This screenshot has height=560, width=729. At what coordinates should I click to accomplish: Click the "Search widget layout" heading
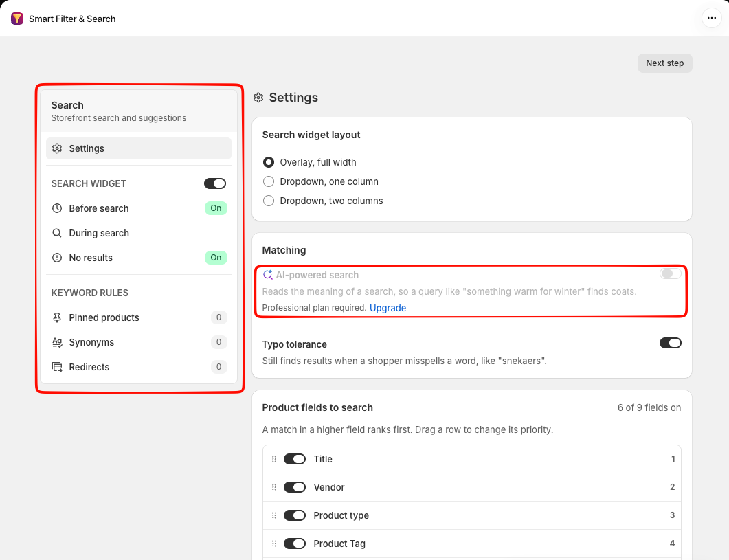coord(311,135)
